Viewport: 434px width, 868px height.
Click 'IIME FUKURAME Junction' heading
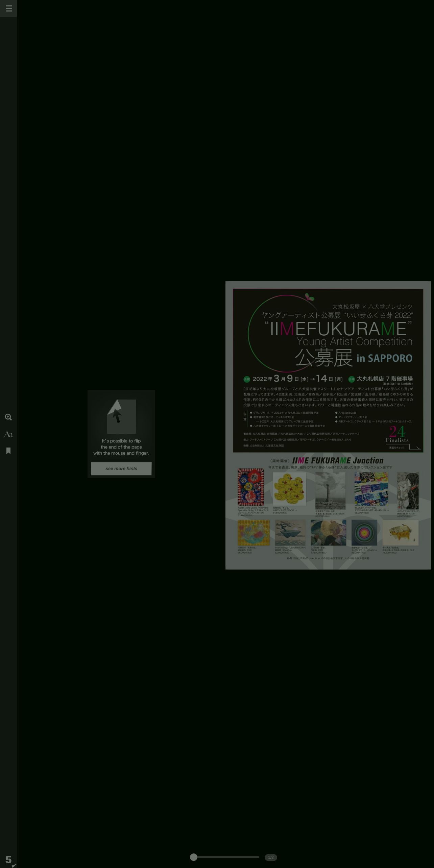[x=338, y=460]
